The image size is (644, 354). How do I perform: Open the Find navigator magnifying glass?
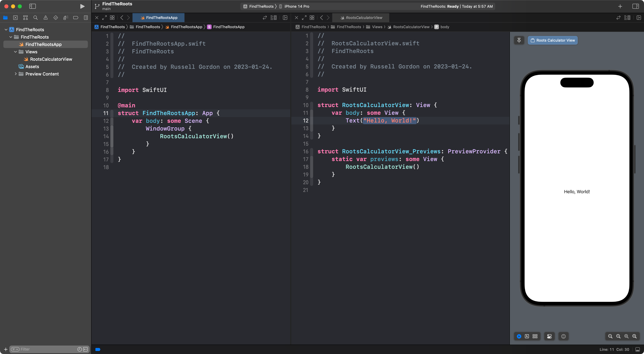36,17
